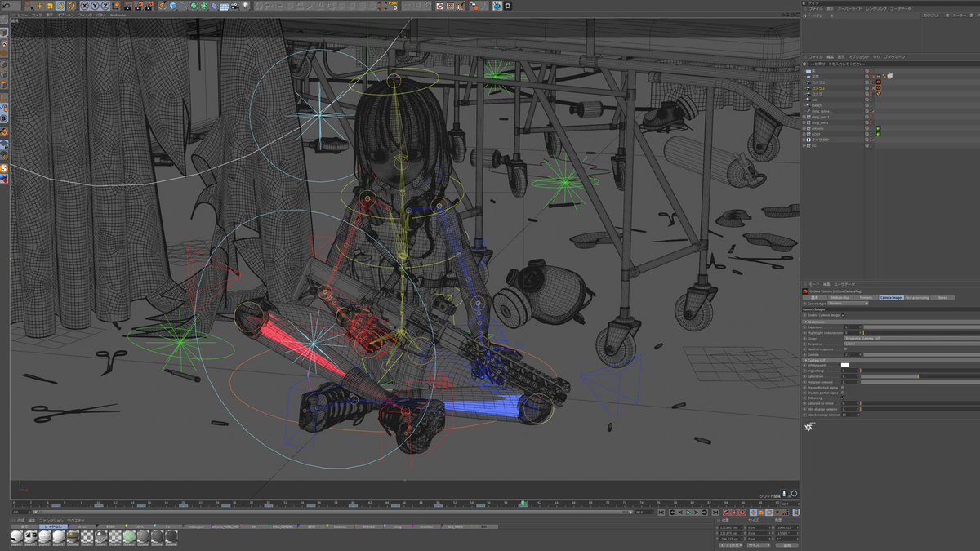The width and height of the screenshot is (980, 551).
Task: Toggle the X axis lock
Action: click(x=84, y=6)
